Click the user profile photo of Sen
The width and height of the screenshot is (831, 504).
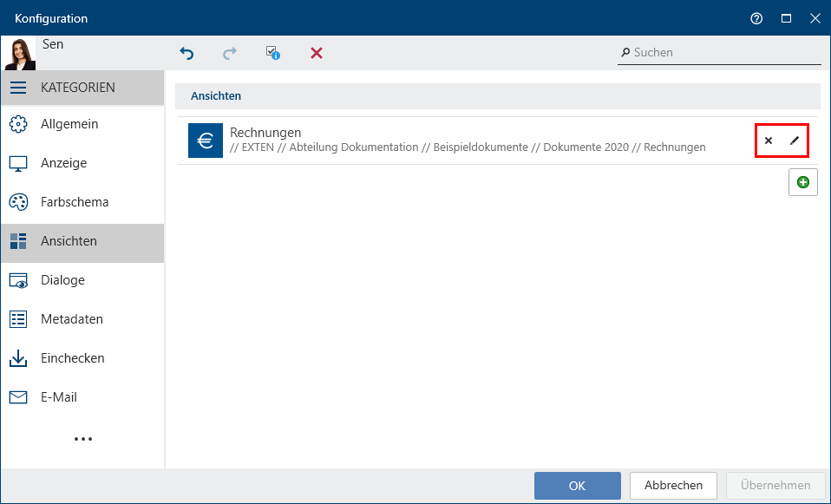point(20,54)
